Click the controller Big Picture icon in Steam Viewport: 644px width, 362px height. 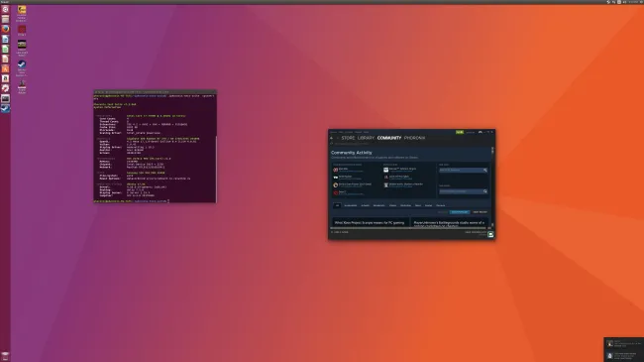(x=481, y=132)
